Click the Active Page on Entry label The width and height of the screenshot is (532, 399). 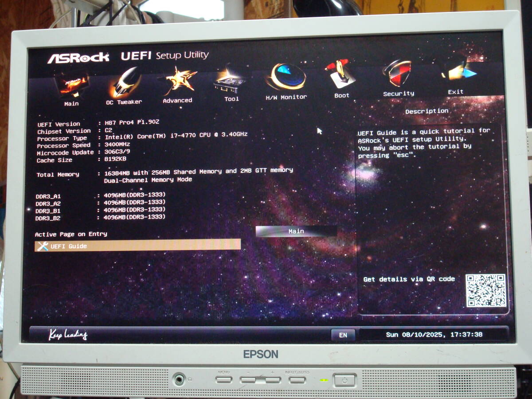71,234
